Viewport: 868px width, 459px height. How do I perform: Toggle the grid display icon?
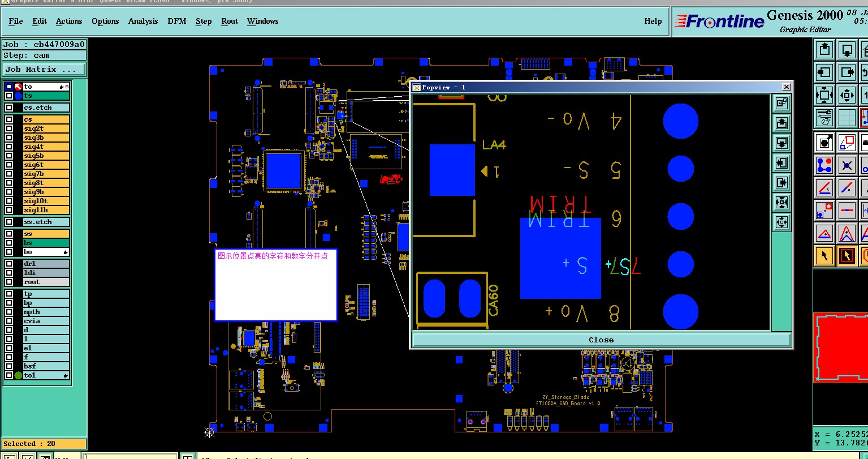847,118
